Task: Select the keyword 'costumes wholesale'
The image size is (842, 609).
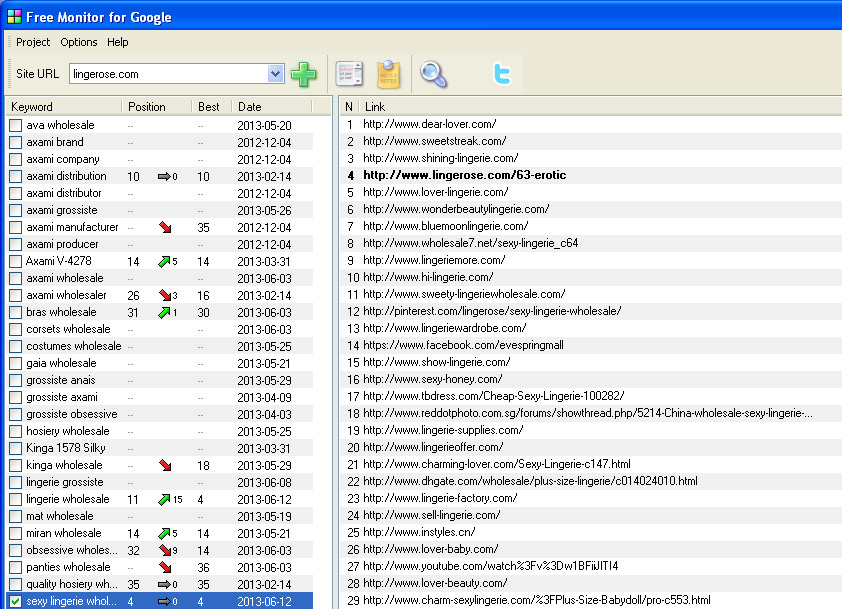Action: click(74, 346)
